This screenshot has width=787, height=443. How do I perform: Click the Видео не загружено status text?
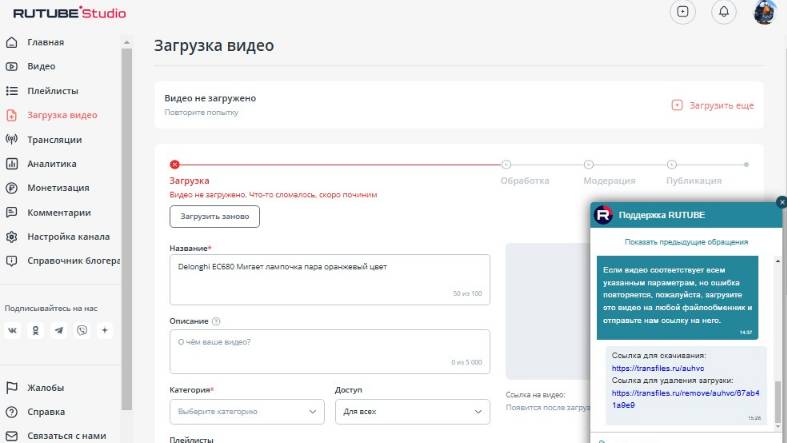coord(210,98)
